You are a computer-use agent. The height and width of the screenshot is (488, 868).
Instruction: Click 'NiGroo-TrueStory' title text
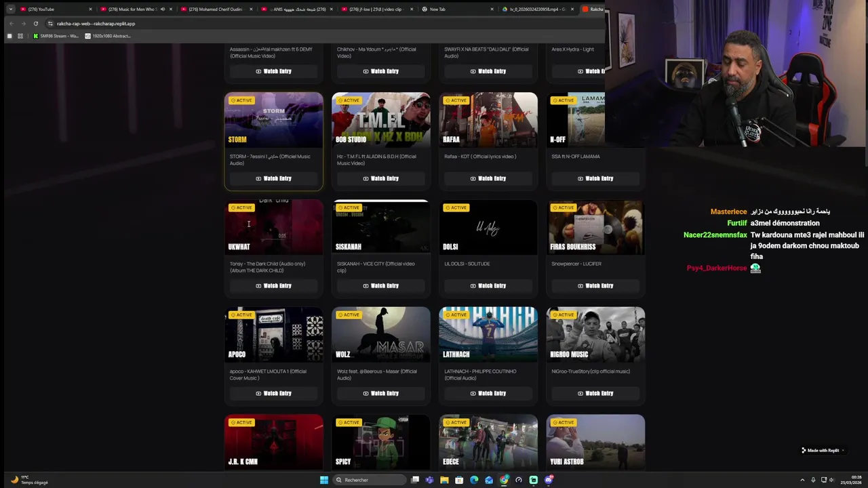591,371
